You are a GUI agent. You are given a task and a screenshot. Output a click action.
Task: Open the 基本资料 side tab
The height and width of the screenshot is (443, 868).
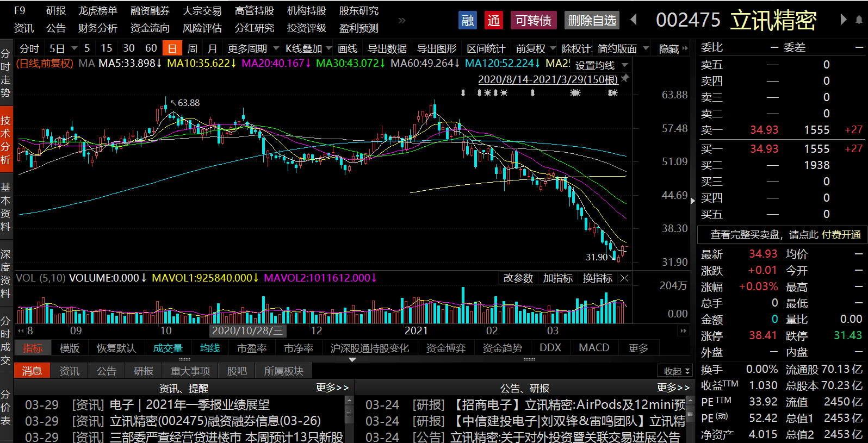(6, 207)
